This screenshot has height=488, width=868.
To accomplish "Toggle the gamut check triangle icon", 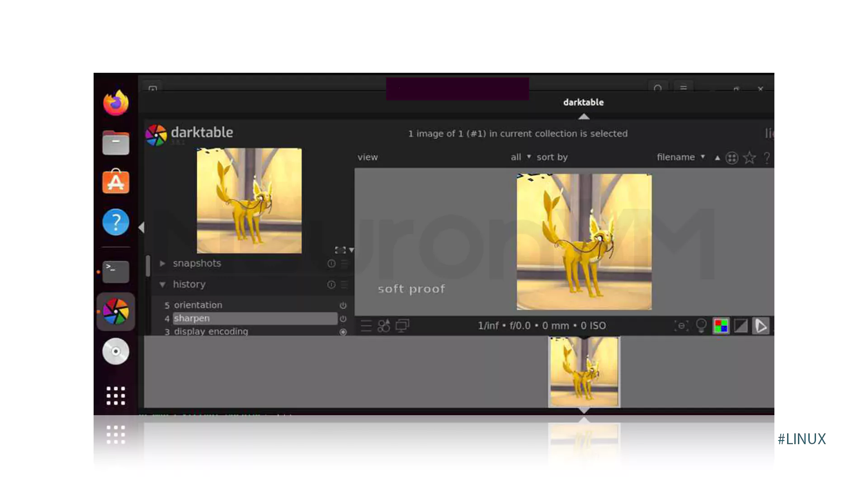I will pos(760,326).
